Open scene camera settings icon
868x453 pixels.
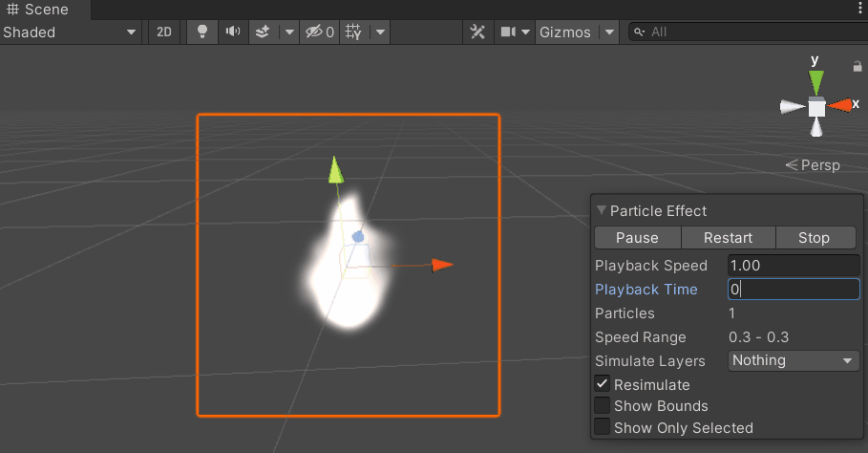[x=508, y=32]
